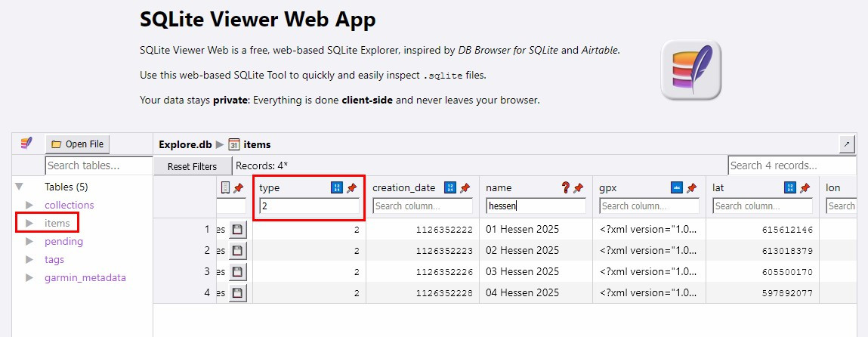
Task: Select cell 03 Hessen 2025
Action: coord(523,272)
